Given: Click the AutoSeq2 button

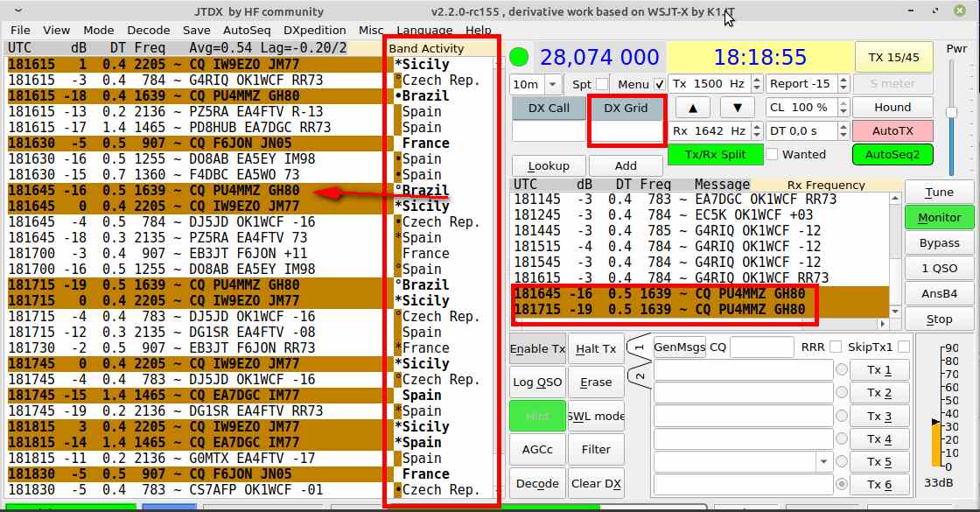Looking at the screenshot, I should [892, 154].
